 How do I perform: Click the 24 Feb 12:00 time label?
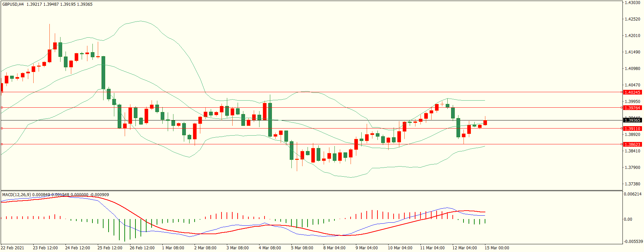tap(78, 248)
